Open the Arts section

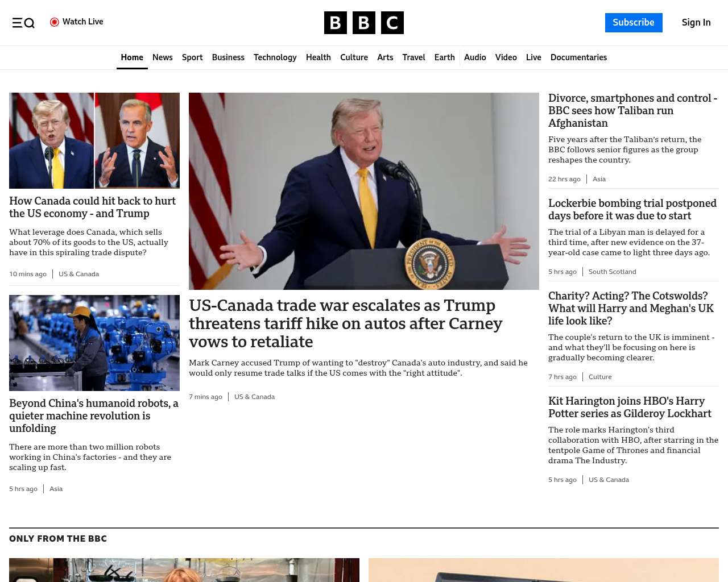385,57
